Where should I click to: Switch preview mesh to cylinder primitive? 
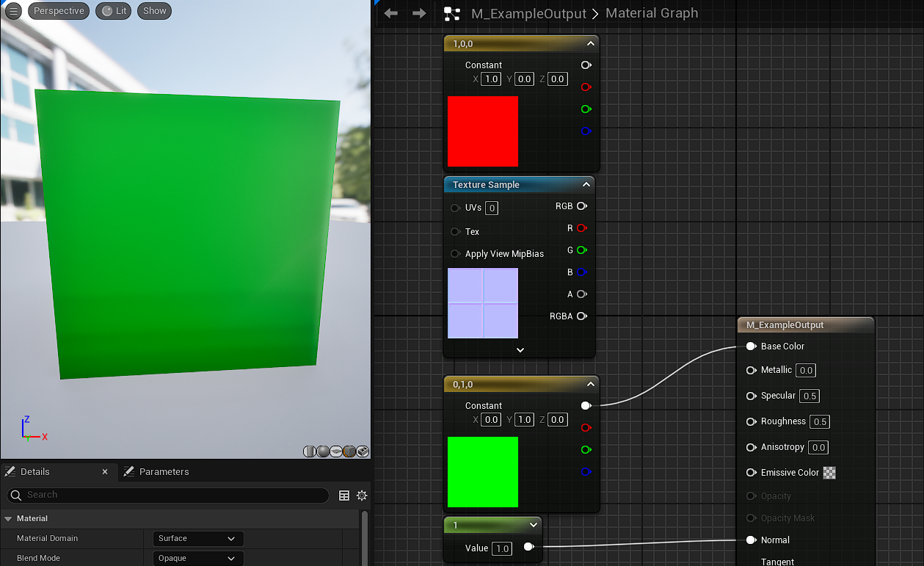tap(310, 451)
